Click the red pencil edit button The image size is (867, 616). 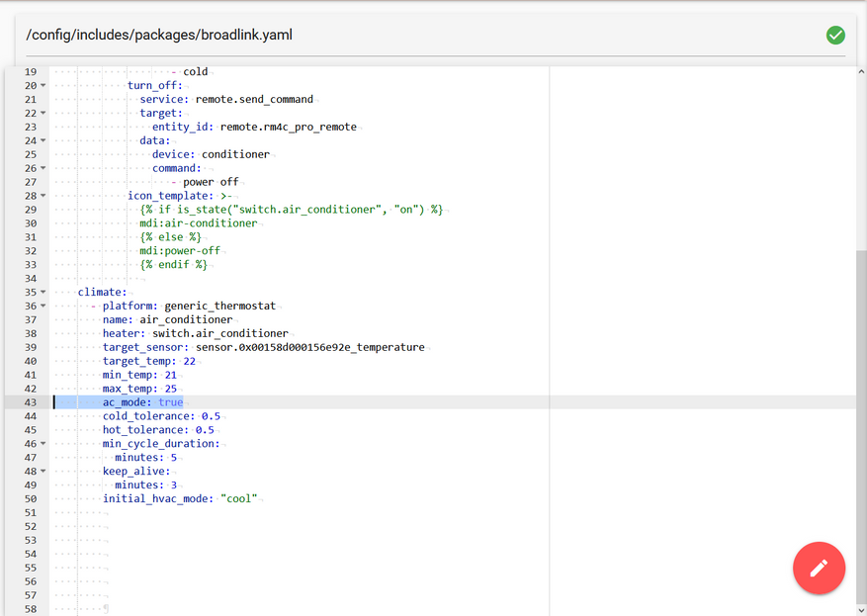pyautogui.click(x=819, y=568)
